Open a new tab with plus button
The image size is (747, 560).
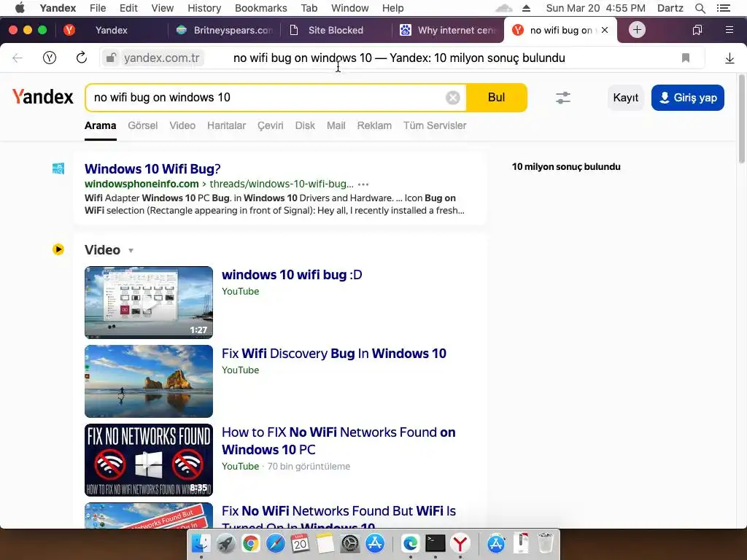tap(637, 29)
